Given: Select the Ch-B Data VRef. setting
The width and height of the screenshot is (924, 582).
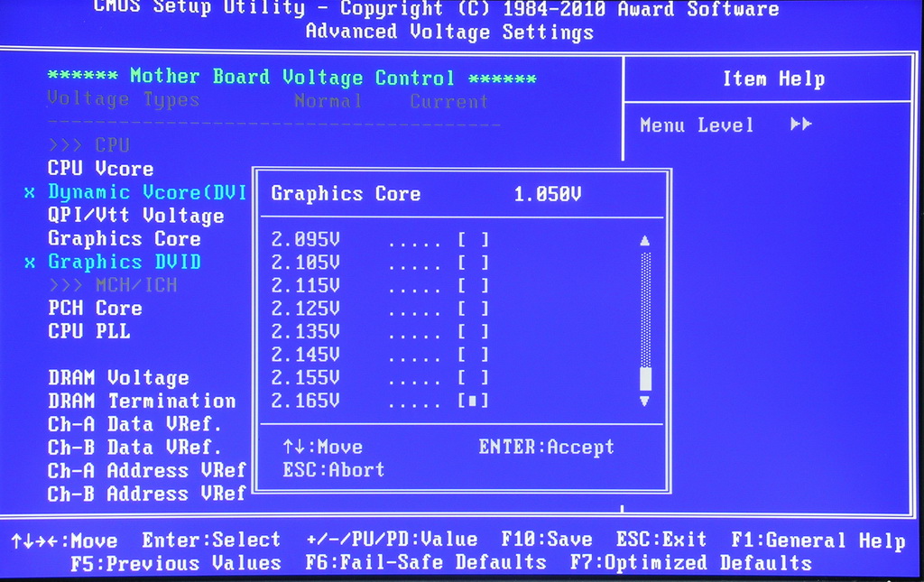Looking at the screenshot, I should tap(134, 448).
